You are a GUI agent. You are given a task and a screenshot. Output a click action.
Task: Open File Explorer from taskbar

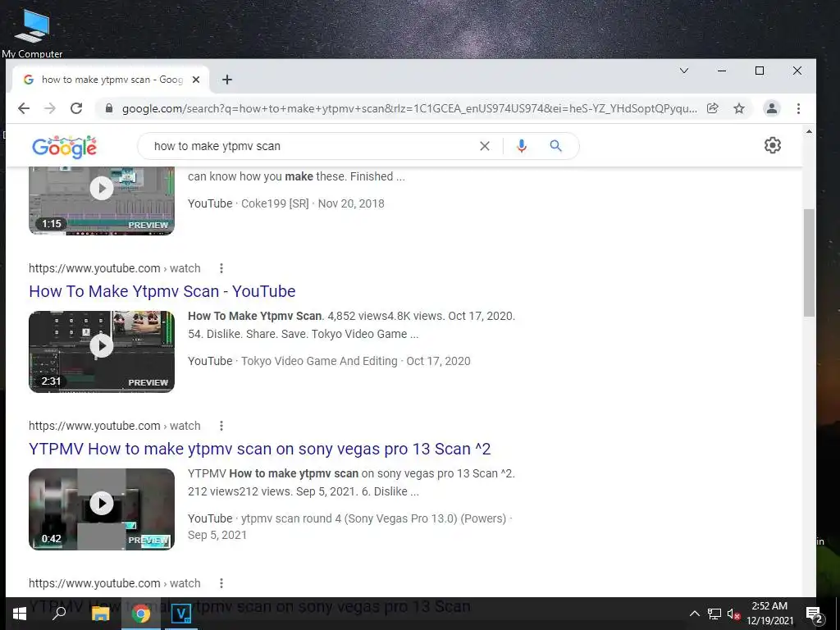[x=100, y=614]
